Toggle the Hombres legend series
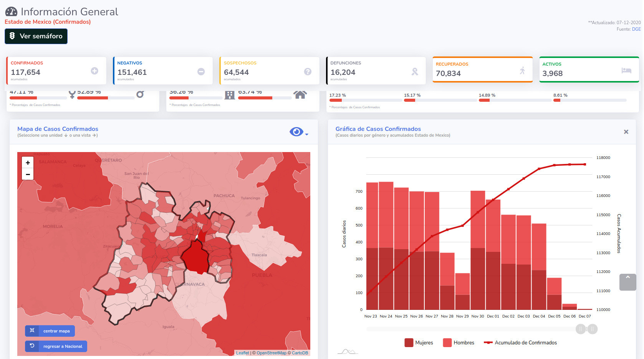This screenshot has width=644, height=359. (x=459, y=342)
